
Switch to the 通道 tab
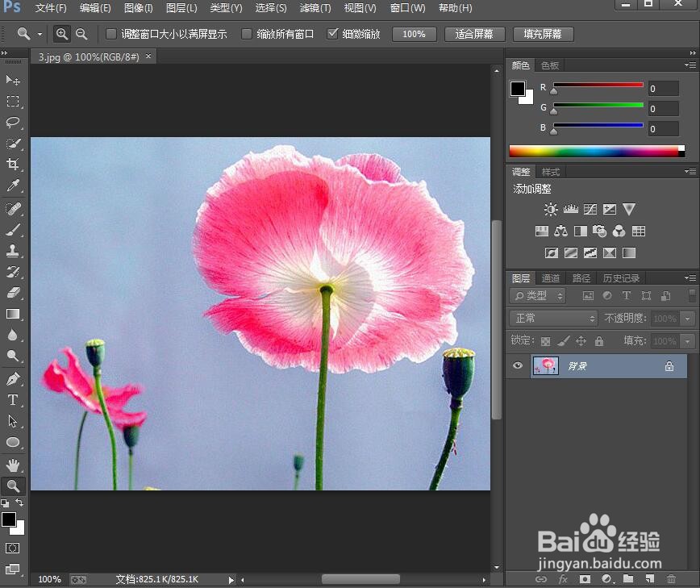tap(551, 278)
